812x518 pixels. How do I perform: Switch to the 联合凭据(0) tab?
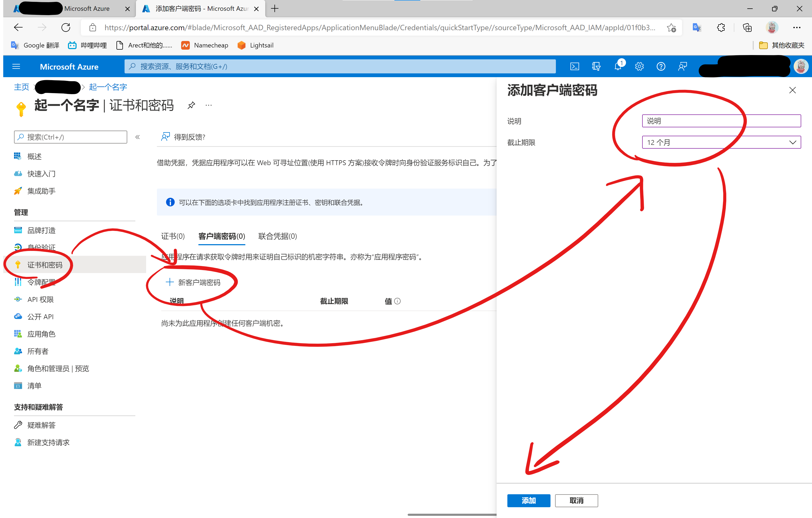(x=277, y=236)
